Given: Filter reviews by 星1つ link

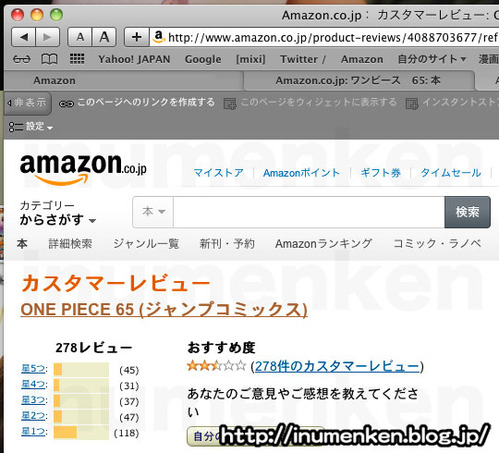Looking at the screenshot, I should point(33,431).
